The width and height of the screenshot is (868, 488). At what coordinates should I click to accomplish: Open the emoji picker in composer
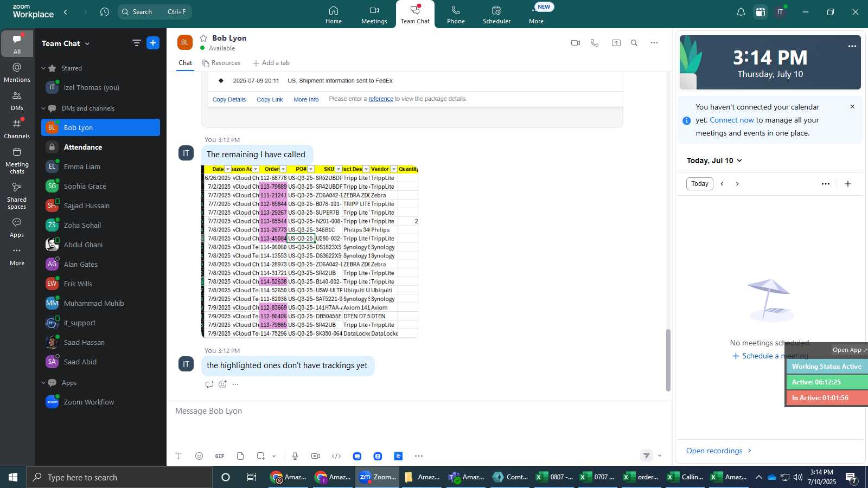click(199, 456)
